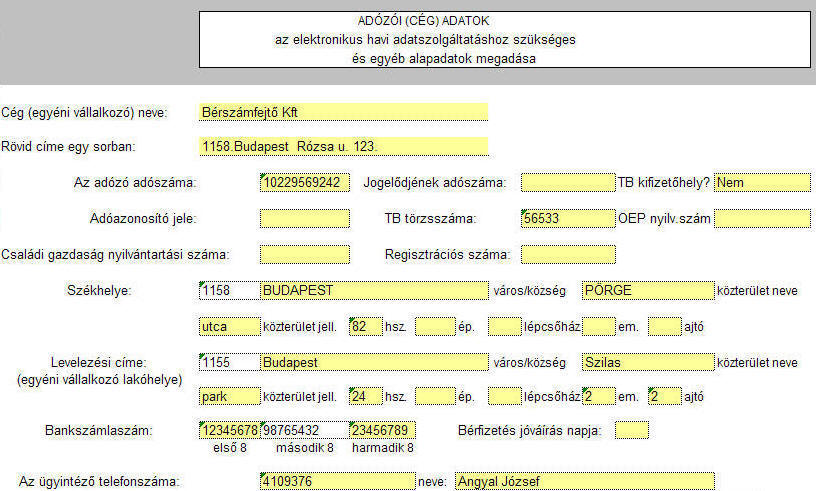Select the Székhelye 'utca' street type field
This screenshot has width=816, height=491.
coord(230,326)
